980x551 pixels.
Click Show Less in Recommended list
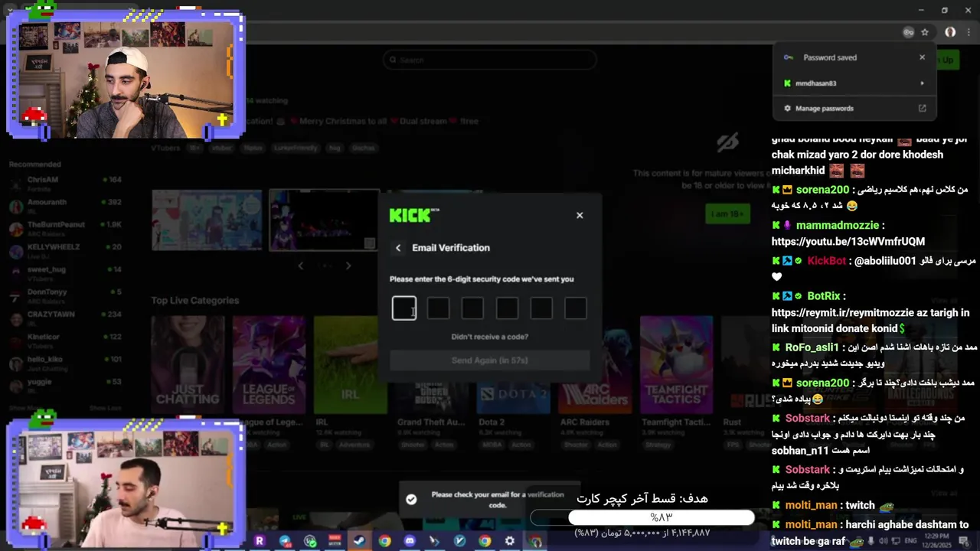[105, 409]
